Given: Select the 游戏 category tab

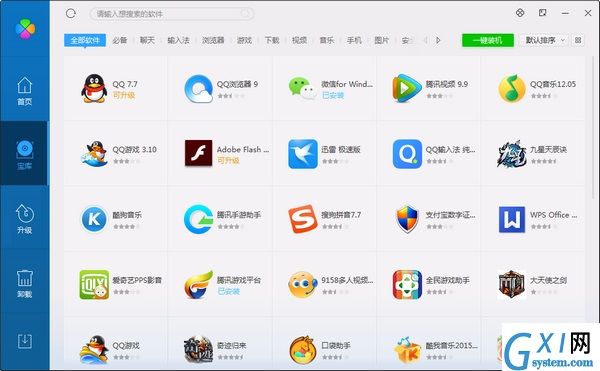Looking at the screenshot, I should pos(244,40).
